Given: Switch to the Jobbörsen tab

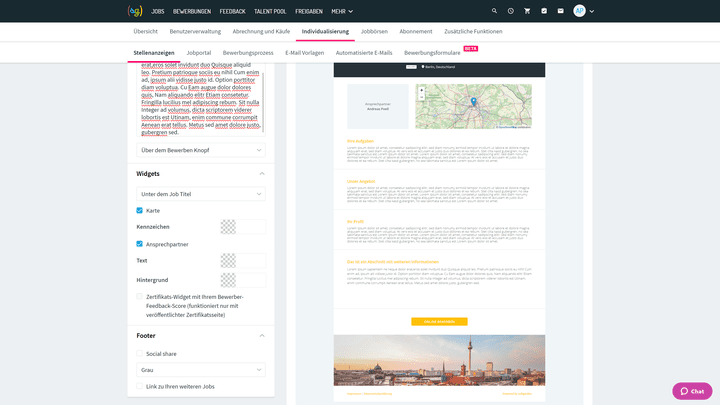Looking at the screenshot, I should click(x=374, y=32).
